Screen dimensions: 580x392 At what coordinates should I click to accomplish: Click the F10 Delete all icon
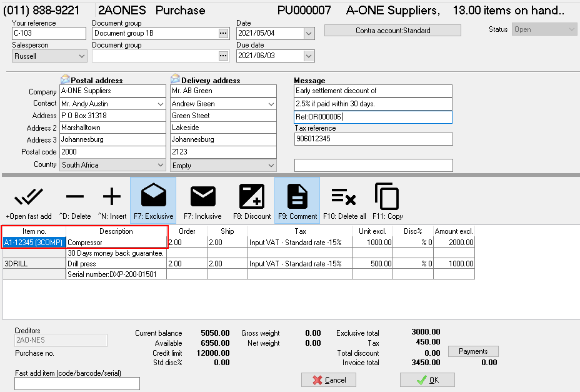[x=344, y=198]
